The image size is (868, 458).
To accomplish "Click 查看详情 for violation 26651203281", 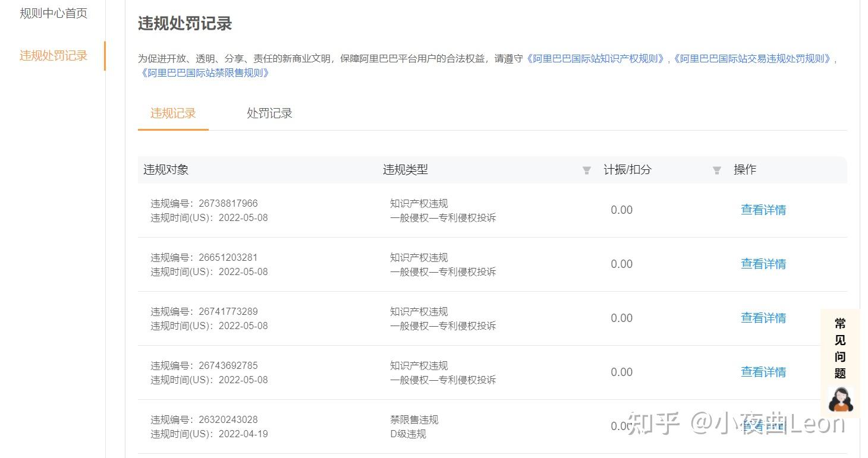I will coord(763,264).
